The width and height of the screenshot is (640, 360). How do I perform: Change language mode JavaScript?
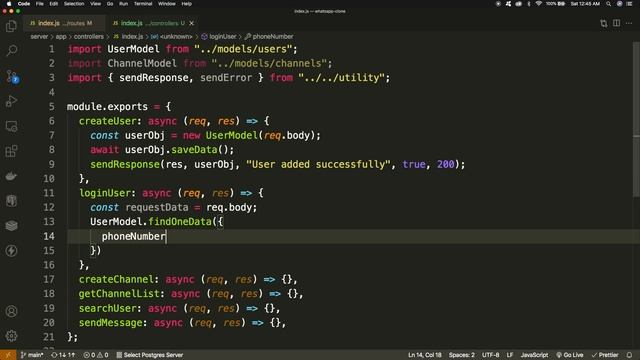534,355
